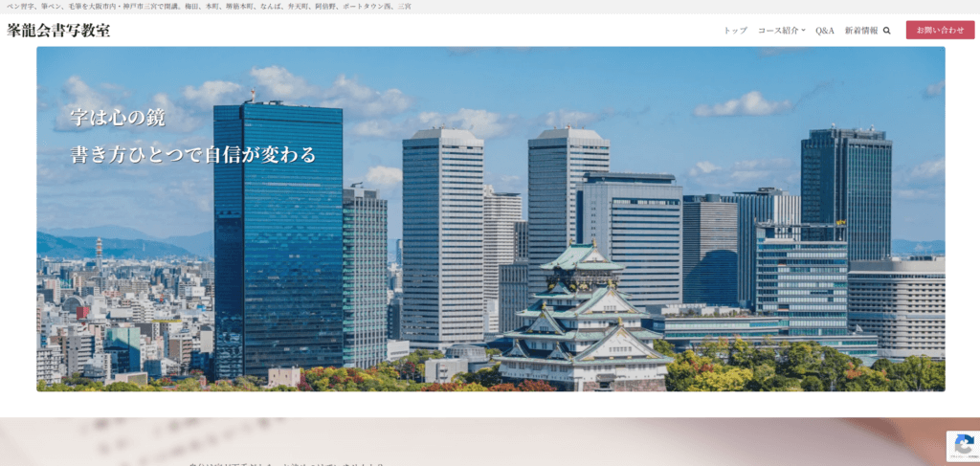Click the 書き方ひとつで自信が変わる tagline
Screen dimensions: 980x466
[192, 154]
